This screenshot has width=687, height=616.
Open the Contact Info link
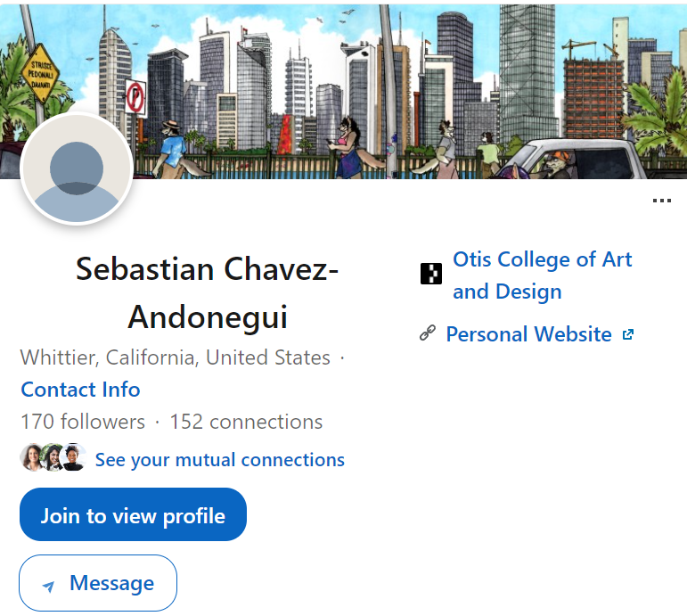coord(80,390)
